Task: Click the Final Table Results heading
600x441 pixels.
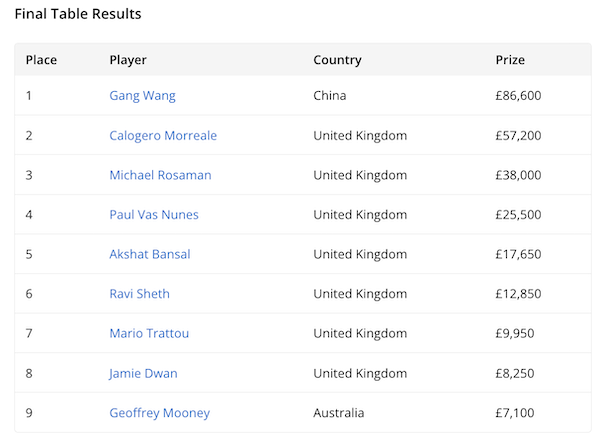Action: [78, 15]
